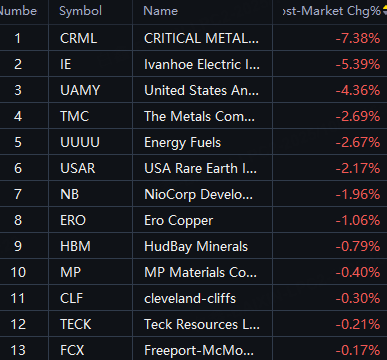This screenshot has width=387, height=360.
Task: Select the Ero Copper entry
Action: point(193,220)
